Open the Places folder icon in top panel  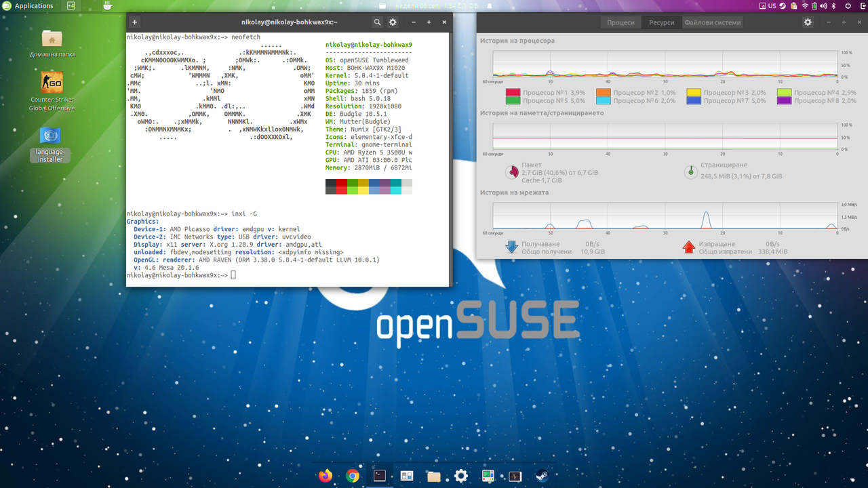[x=382, y=5]
